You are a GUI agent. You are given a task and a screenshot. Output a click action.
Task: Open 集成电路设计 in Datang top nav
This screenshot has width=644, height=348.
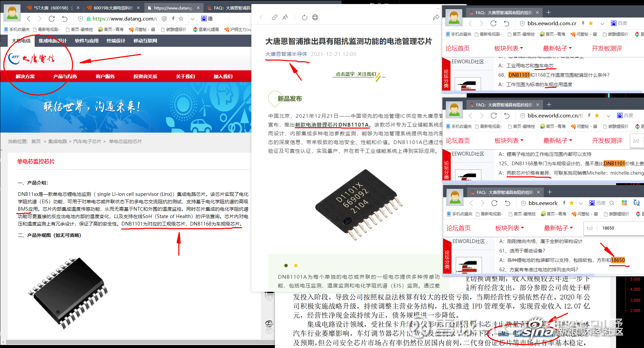pyautogui.click(x=52, y=41)
